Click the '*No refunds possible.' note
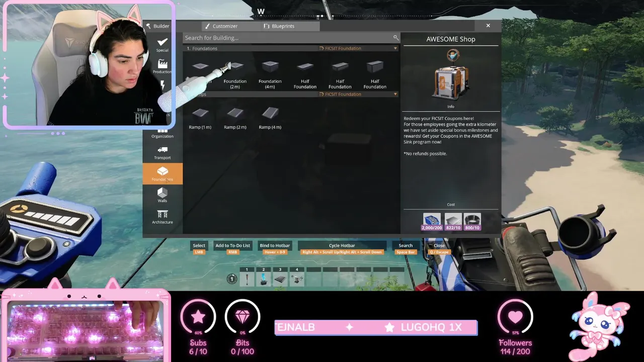Screen dimensions: 644x362 [x=425, y=153]
